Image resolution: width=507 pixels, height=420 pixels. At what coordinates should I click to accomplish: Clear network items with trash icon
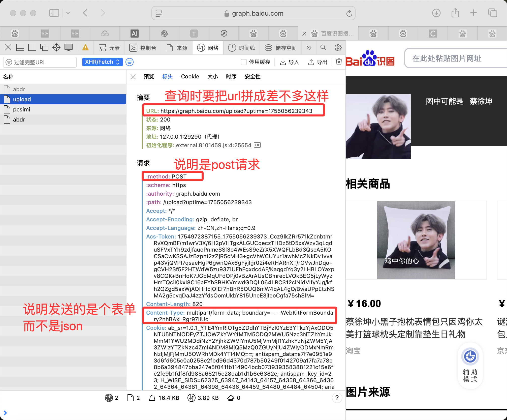click(x=339, y=62)
